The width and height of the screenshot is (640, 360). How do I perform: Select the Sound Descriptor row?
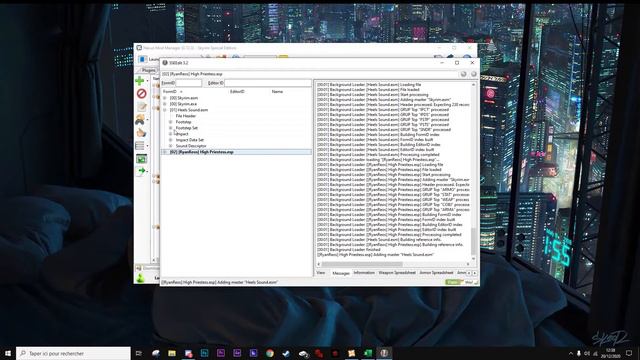[x=191, y=146]
